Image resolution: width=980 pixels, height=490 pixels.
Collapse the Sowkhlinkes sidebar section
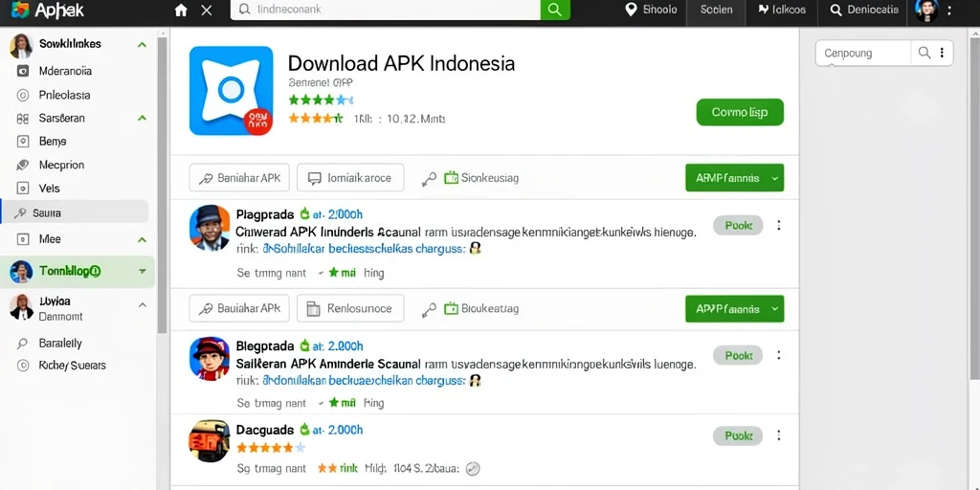point(142,45)
